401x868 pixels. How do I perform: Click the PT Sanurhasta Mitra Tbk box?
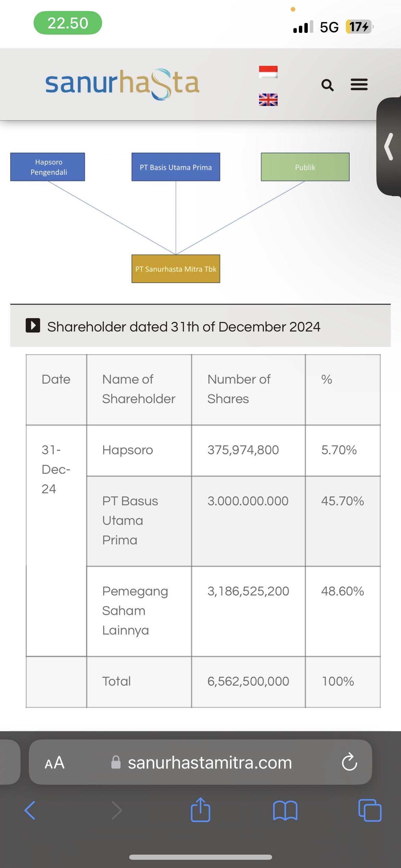[175, 269]
